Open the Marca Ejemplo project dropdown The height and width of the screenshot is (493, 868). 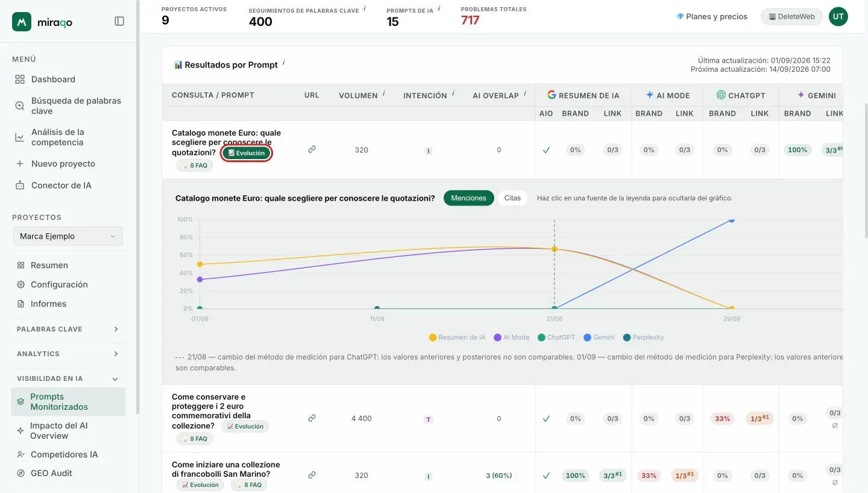point(68,236)
